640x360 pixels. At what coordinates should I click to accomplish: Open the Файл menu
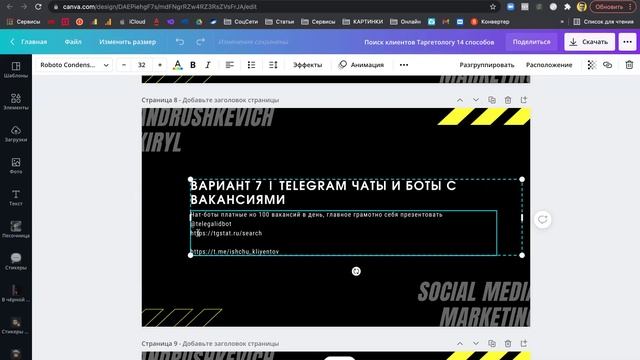tap(73, 42)
